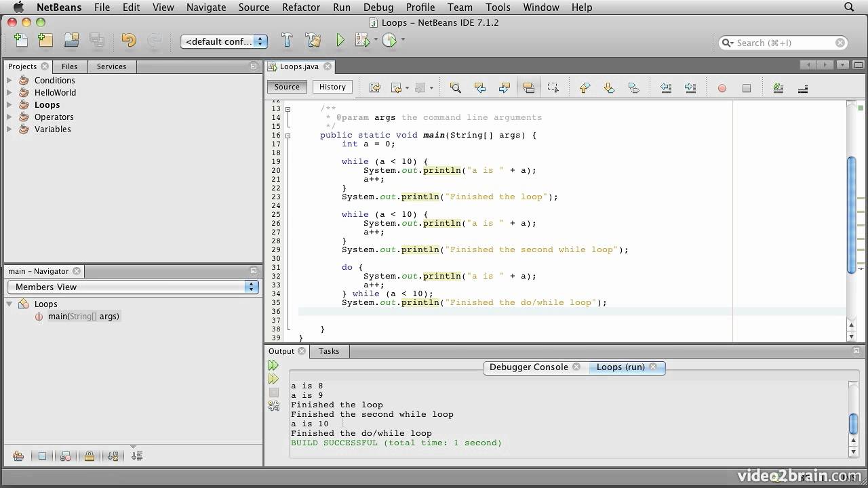868x488 pixels.
Task: Open the Debug menu
Action: 378,7
